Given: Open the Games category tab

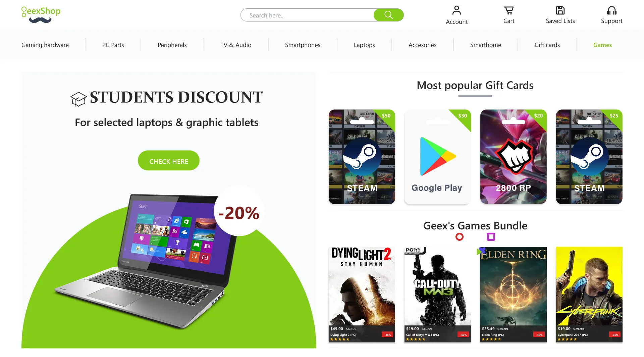Looking at the screenshot, I should pyautogui.click(x=602, y=45).
